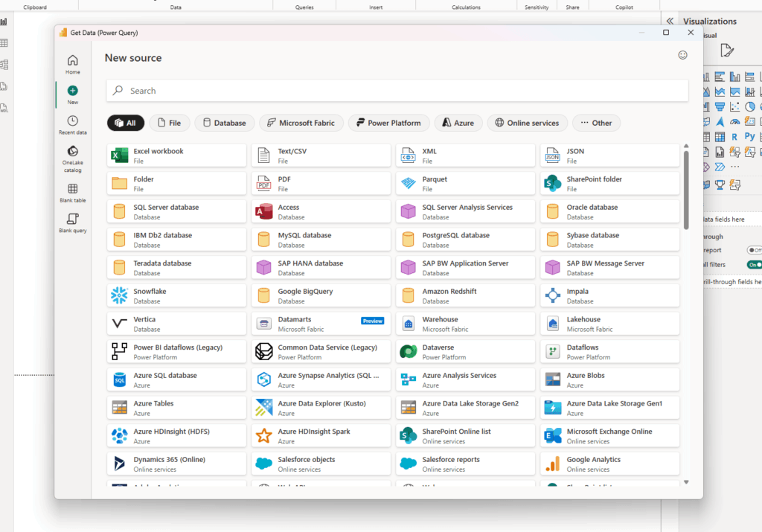Toggle the Cross-report switch in Visualizations
The image size is (762, 532).
[755, 250]
